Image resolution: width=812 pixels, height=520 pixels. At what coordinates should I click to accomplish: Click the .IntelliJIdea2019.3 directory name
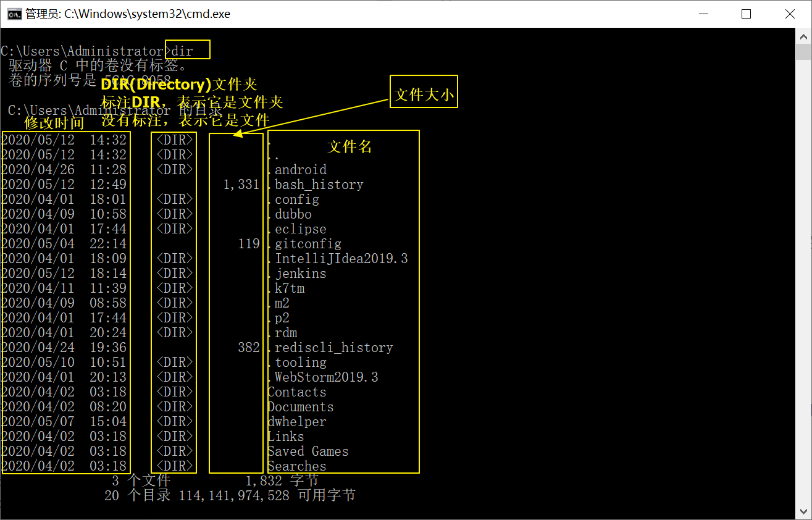(341, 259)
